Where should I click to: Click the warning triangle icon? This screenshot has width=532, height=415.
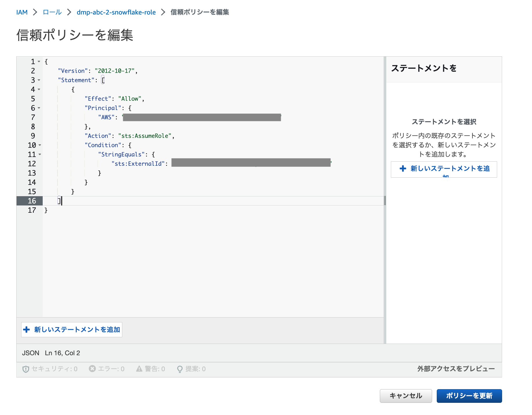pyautogui.click(x=139, y=369)
